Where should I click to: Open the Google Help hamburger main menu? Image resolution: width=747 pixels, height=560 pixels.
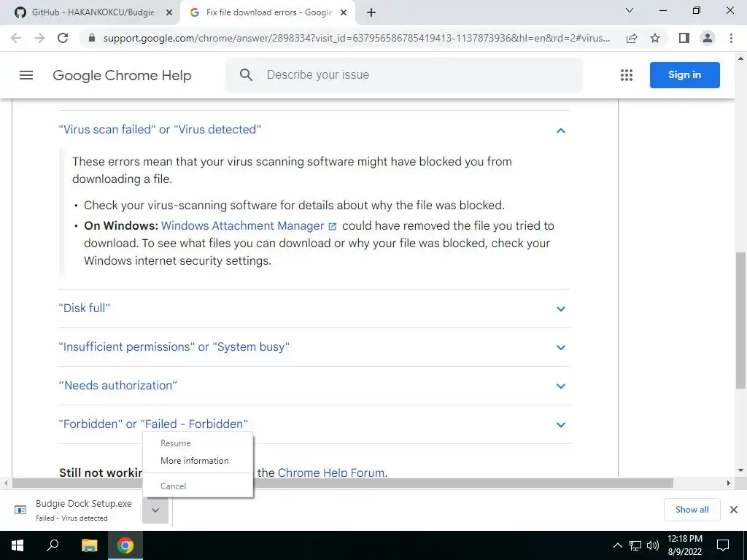point(26,75)
